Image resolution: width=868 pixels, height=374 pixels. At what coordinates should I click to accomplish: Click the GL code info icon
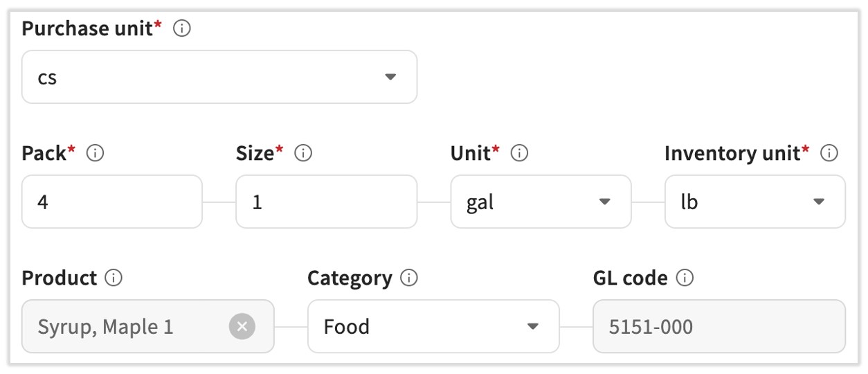pos(685,278)
